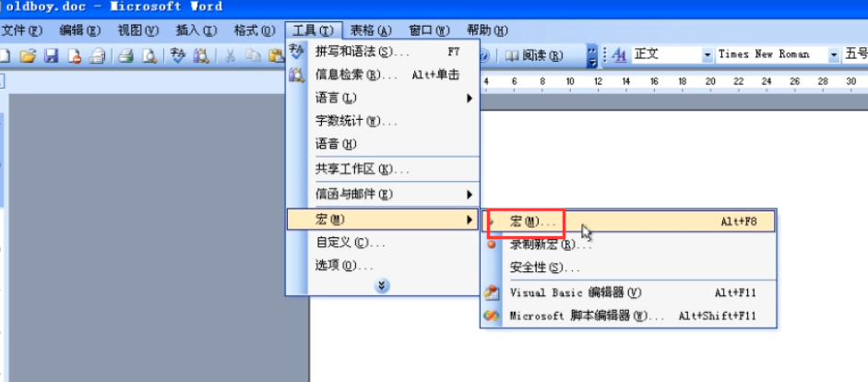The image size is (868, 382).
Task: Open the 正文 style dropdown arrow
Action: tap(707, 54)
